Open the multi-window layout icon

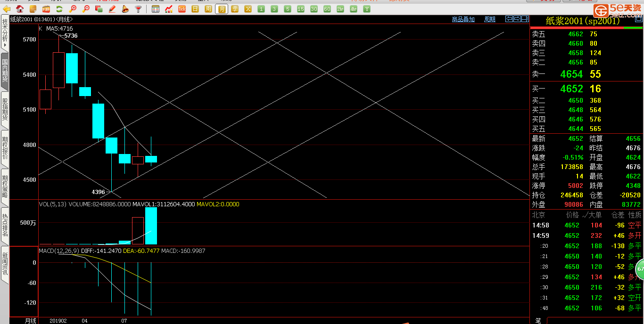[99, 9]
